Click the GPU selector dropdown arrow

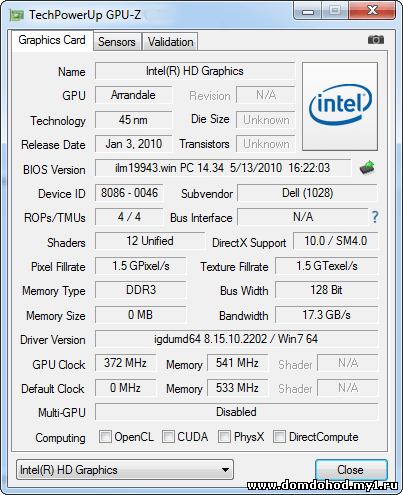pyautogui.click(x=225, y=470)
